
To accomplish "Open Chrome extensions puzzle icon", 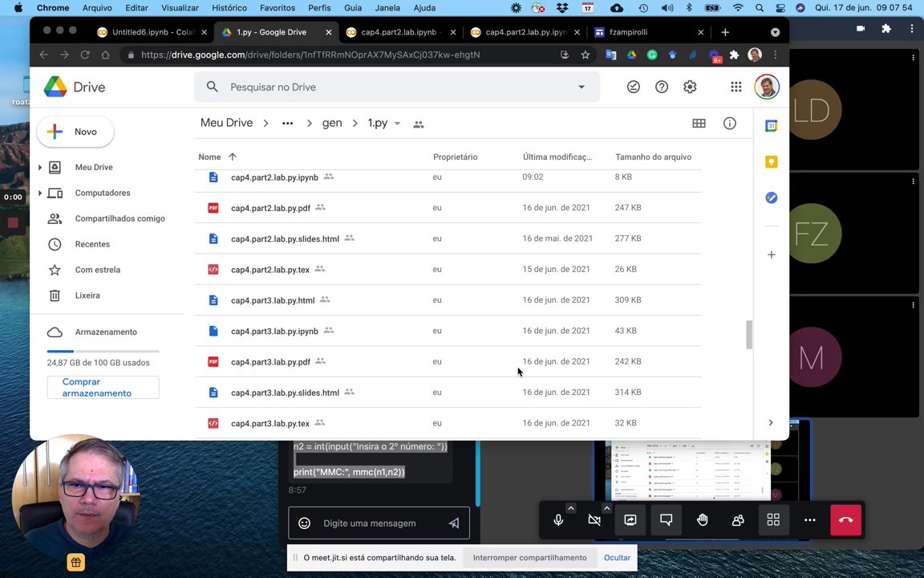I will click(734, 55).
